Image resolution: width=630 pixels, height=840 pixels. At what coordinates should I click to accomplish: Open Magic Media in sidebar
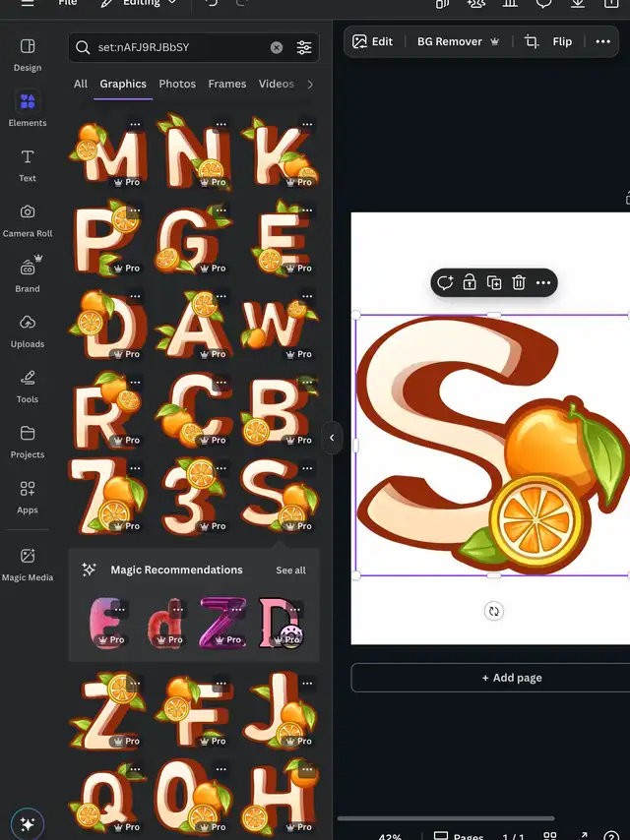click(x=28, y=564)
